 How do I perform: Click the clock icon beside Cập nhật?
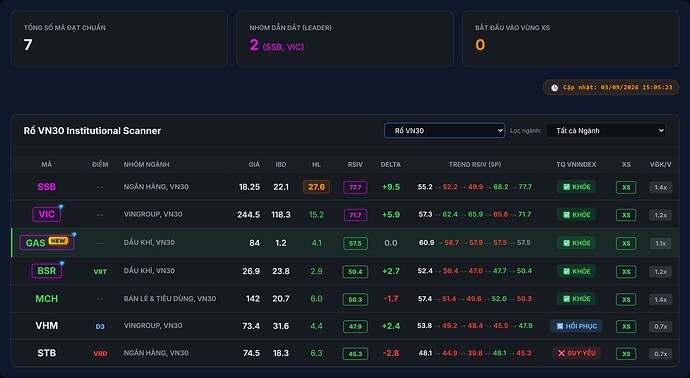pos(554,88)
